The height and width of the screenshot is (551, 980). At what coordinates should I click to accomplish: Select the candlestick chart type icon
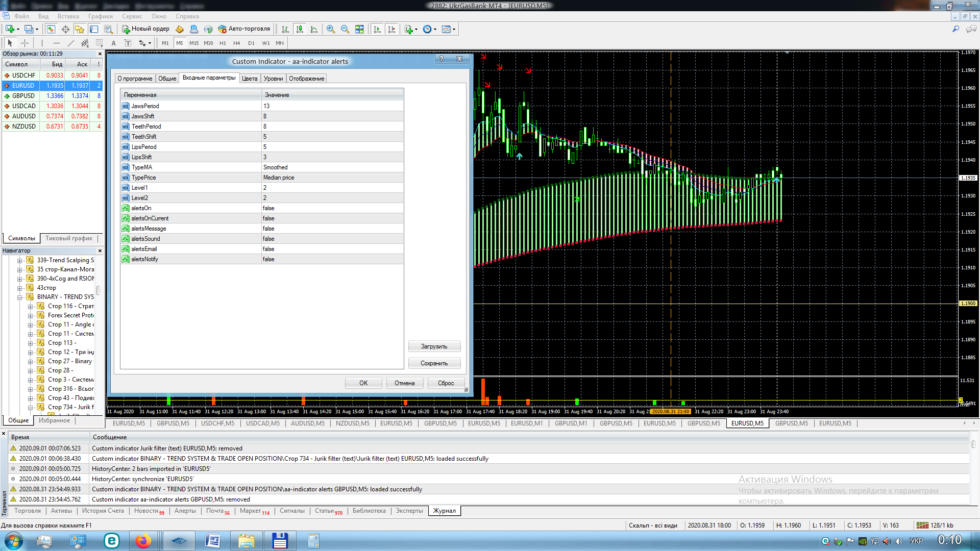(300, 29)
